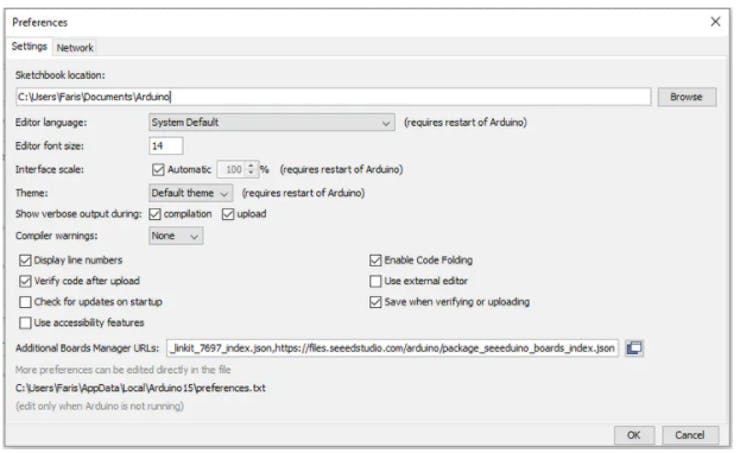Toggle Save when verifying or uploading
The image size is (740, 453).
tap(376, 302)
